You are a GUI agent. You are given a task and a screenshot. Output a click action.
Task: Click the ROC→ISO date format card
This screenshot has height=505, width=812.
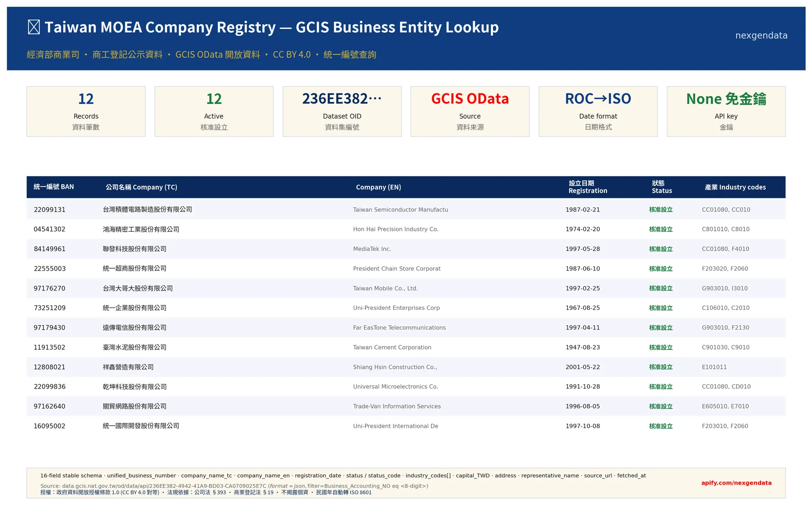click(x=598, y=111)
